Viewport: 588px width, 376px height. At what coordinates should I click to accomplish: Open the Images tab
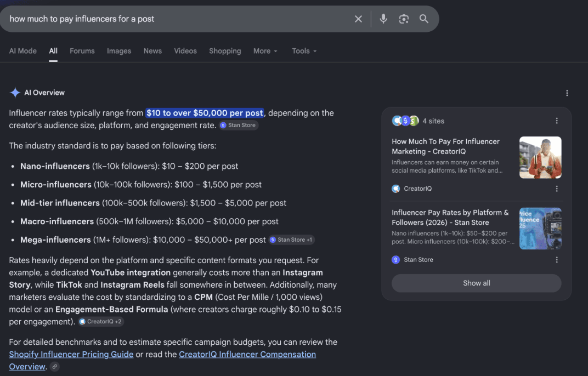coord(119,51)
